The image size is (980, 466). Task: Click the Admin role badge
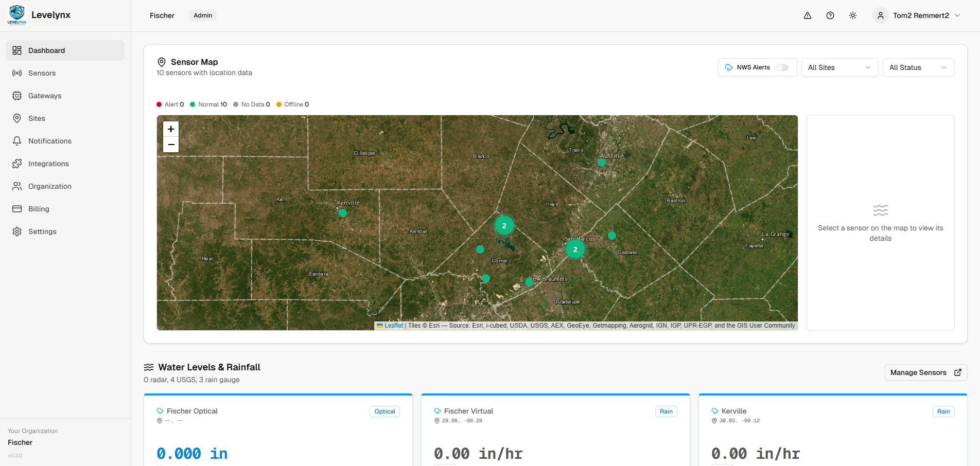tap(203, 15)
